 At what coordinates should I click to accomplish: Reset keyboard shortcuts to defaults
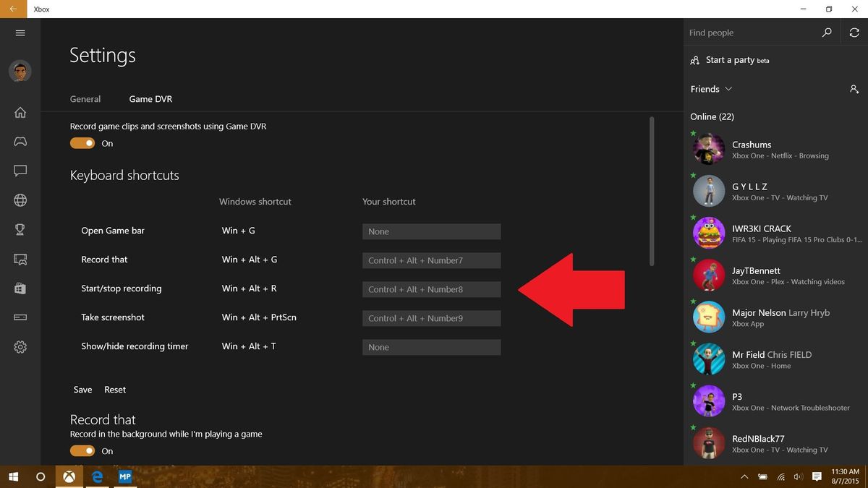point(115,389)
